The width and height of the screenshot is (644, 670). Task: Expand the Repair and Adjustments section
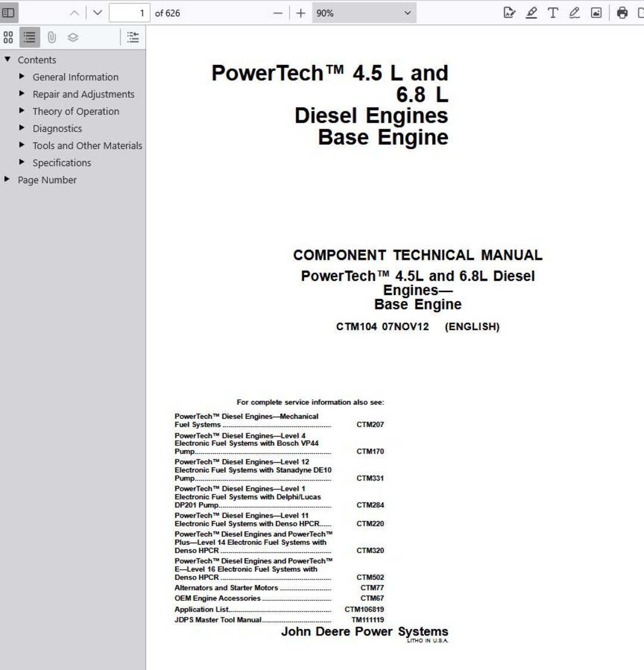pos(22,94)
